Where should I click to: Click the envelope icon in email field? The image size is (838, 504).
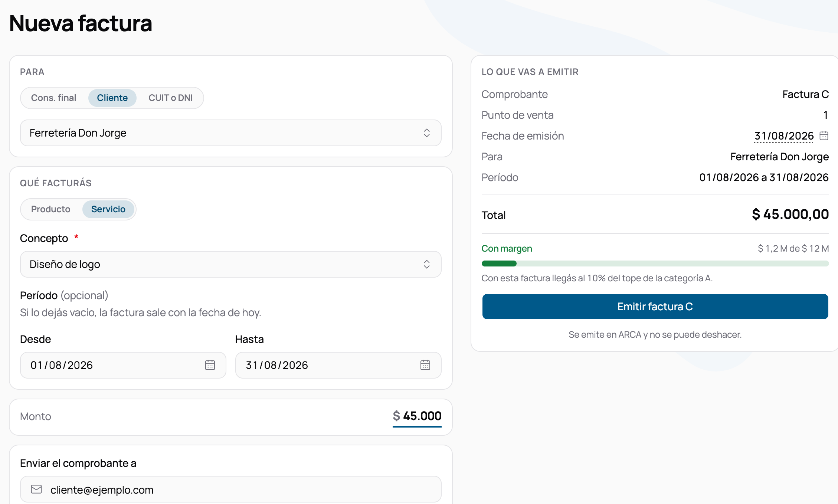[x=36, y=489]
